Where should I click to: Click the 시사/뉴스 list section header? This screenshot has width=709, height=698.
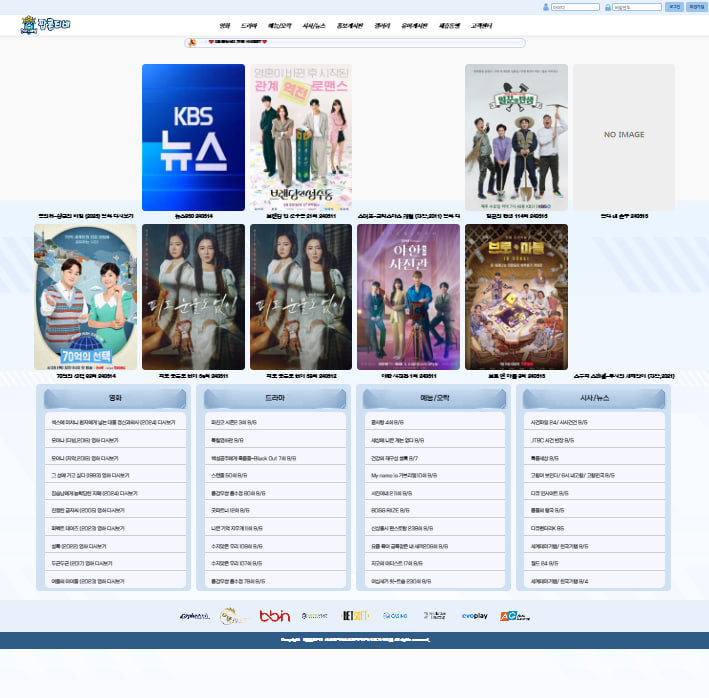[595, 398]
